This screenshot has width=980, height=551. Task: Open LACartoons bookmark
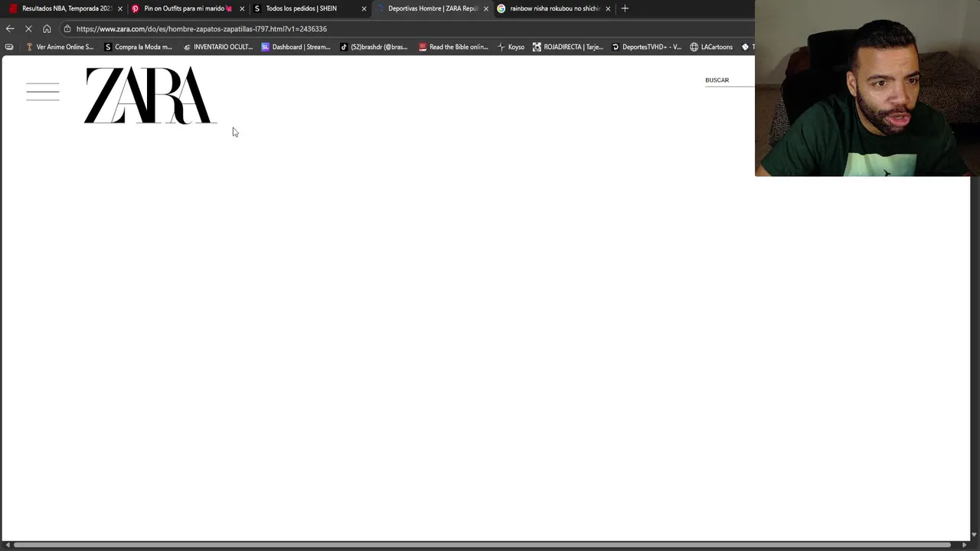[711, 47]
